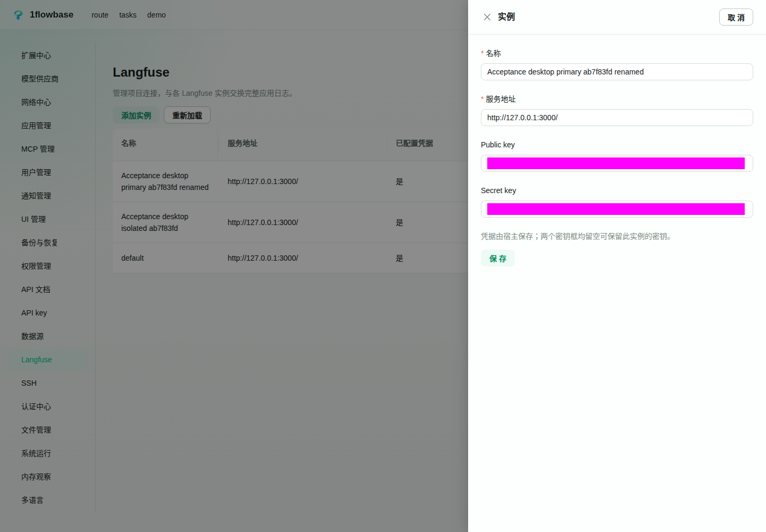
Task: Go to 内存观察 sidebar item
Action: 48,477
